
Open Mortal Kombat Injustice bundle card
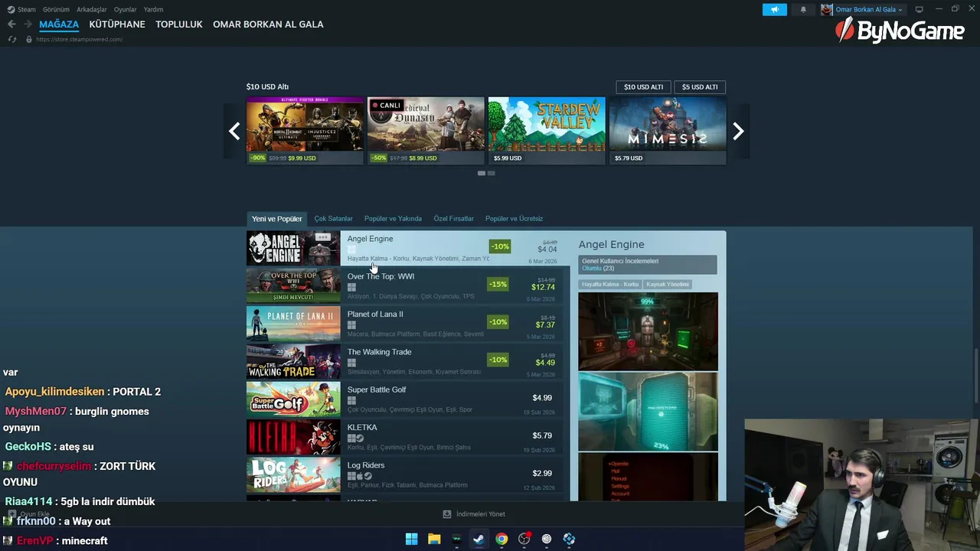[x=305, y=131]
